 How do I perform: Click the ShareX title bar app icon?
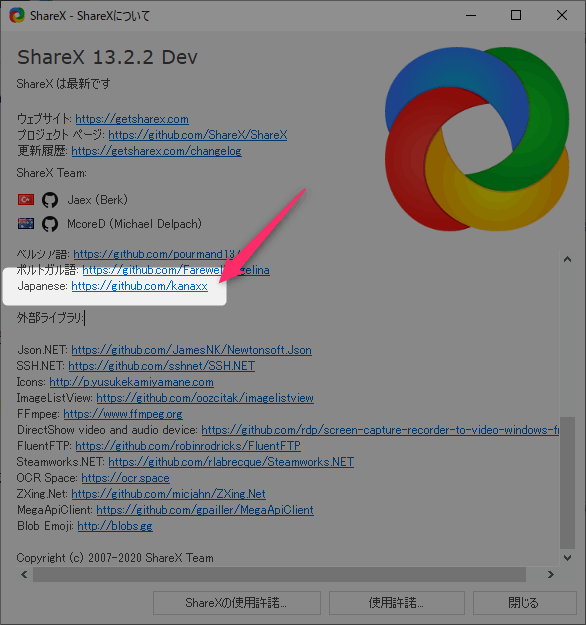[x=17, y=16]
